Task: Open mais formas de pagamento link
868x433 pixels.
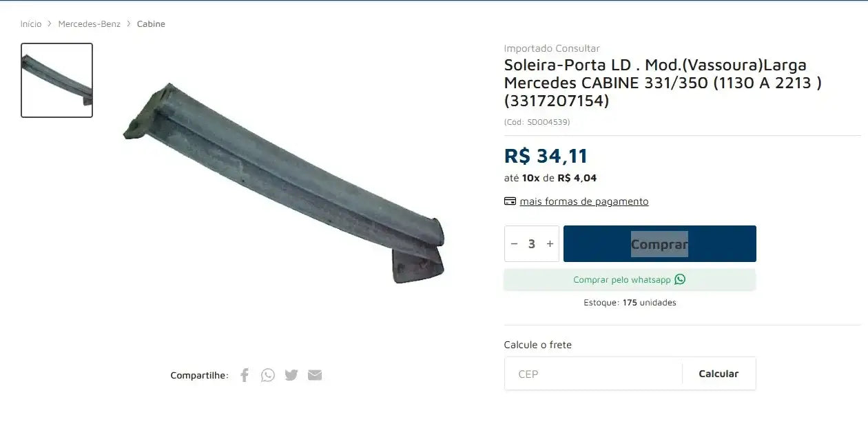Action: pos(584,201)
